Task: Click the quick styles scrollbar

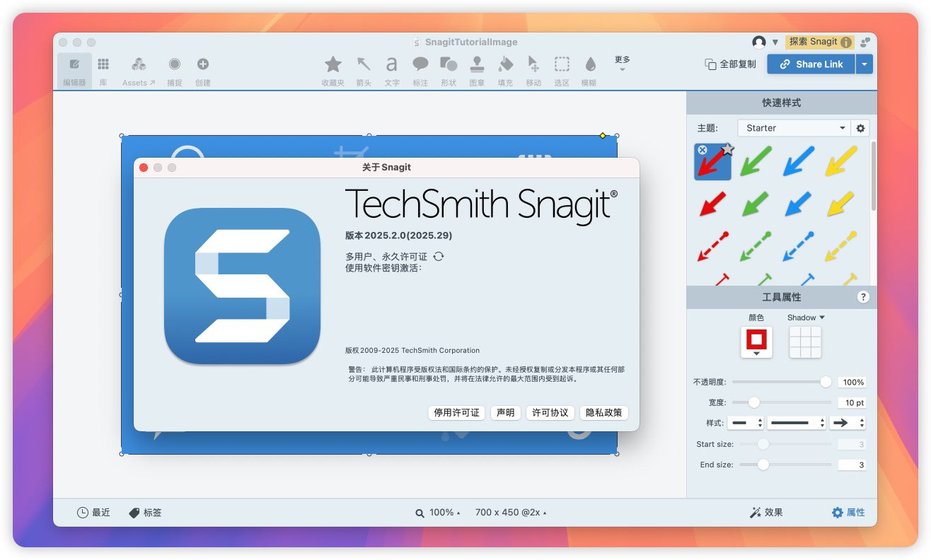Action: pos(873,175)
